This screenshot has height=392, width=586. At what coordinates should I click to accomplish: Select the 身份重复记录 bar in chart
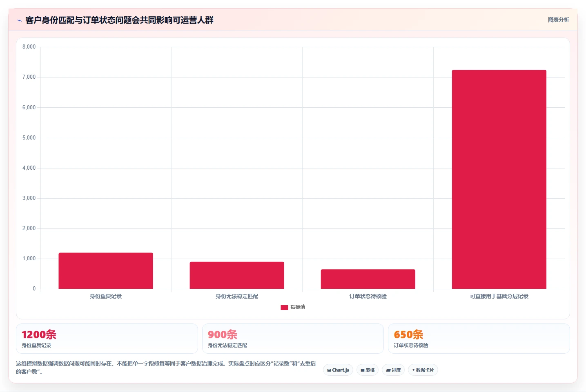click(x=106, y=271)
